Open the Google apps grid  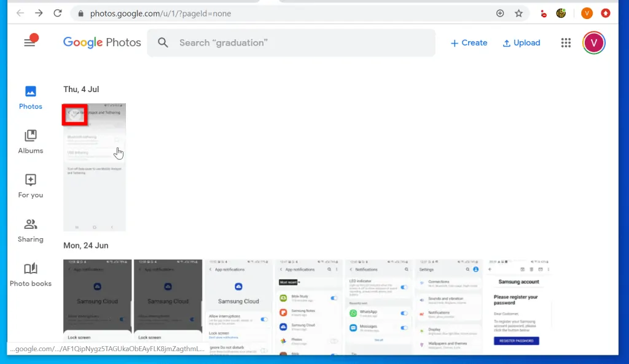565,43
